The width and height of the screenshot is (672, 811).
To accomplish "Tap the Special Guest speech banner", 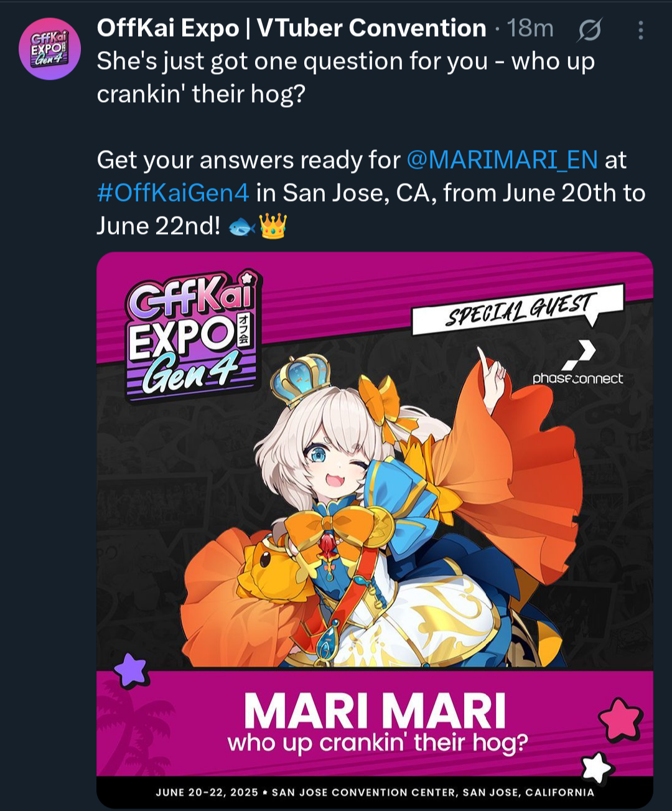I will [518, 309].
